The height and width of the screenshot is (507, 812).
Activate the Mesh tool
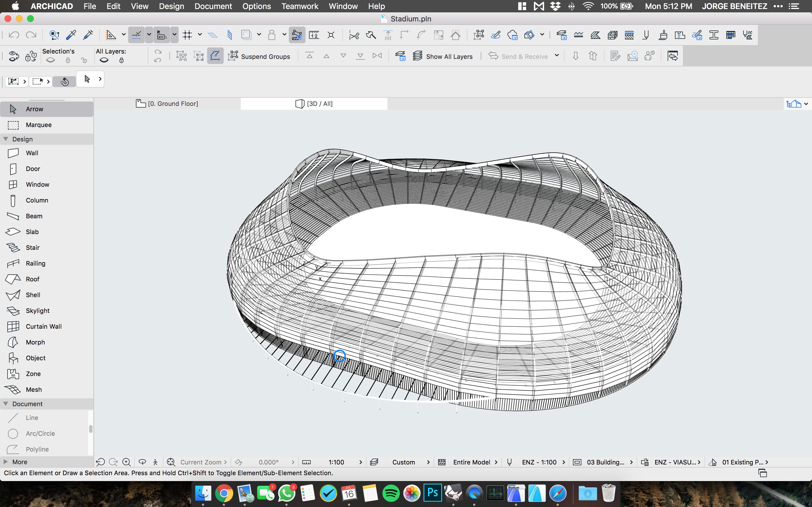[34, 389]
